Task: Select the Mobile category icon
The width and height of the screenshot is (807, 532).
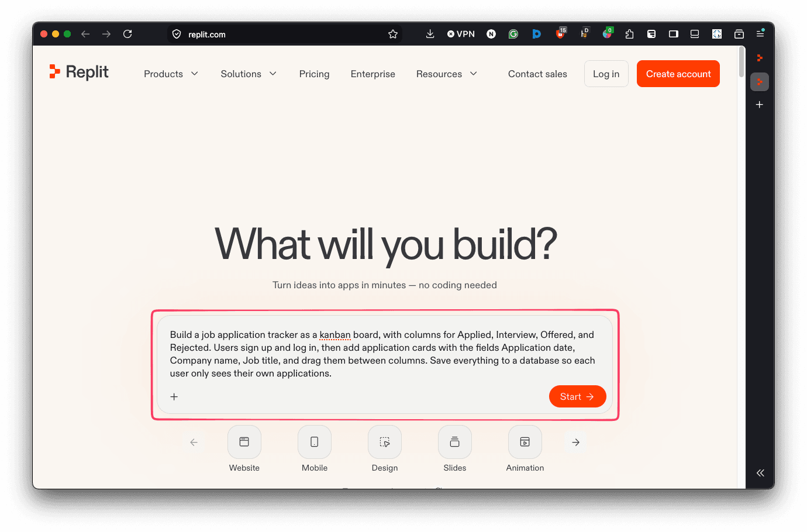Action: 315,442
